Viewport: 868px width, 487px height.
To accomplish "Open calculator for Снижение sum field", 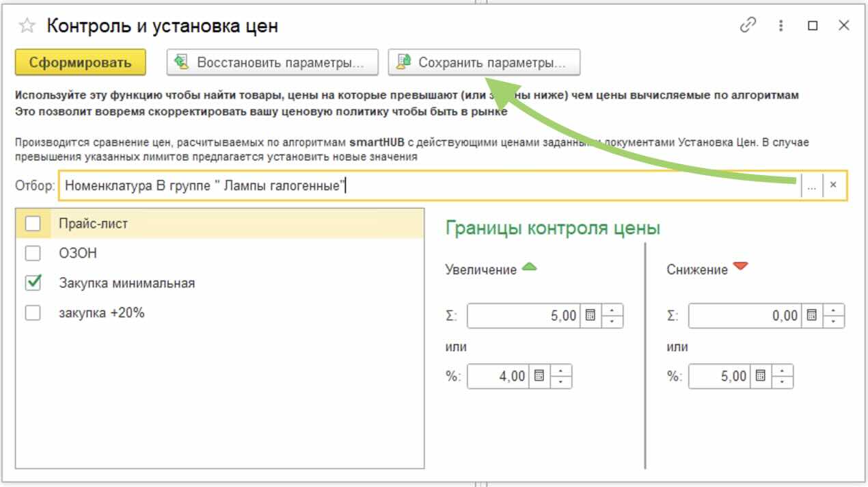I will coord(812,316).
